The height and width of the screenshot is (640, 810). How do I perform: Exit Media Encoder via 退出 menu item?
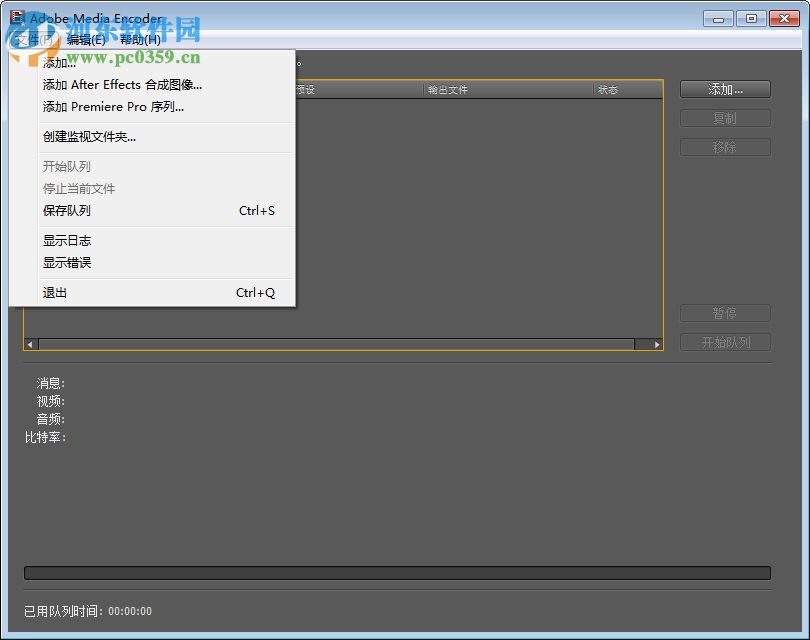click(x=54, y=292)
